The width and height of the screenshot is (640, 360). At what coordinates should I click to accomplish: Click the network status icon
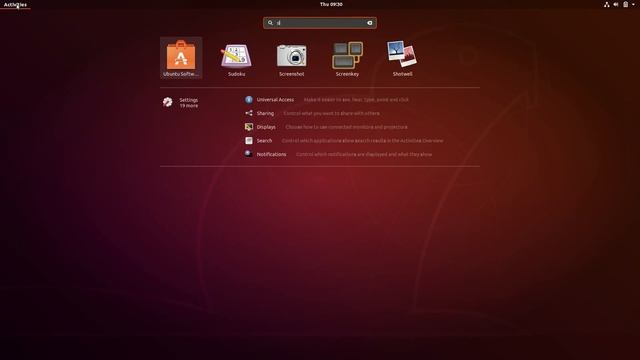pyautogui.click(x=607, y=4)
